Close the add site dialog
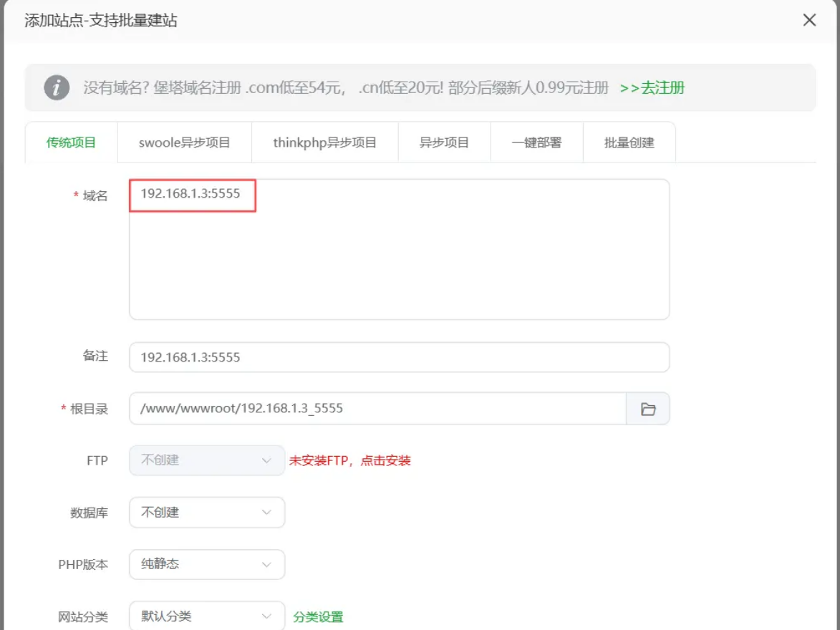This screenshot has width=840, height=630. pyautogui.click(x=809, y=20)
